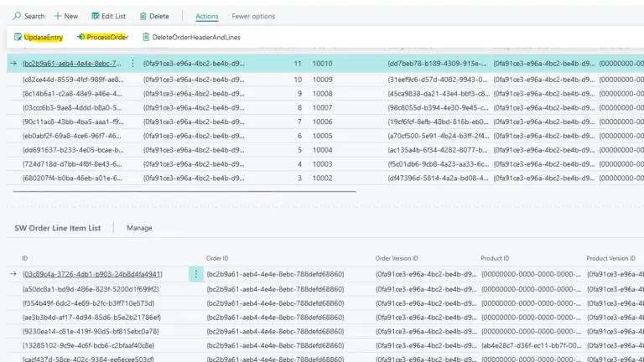Sort by Order Version ID column header
This screenshot has height=362, width=644.
(397, 258)
